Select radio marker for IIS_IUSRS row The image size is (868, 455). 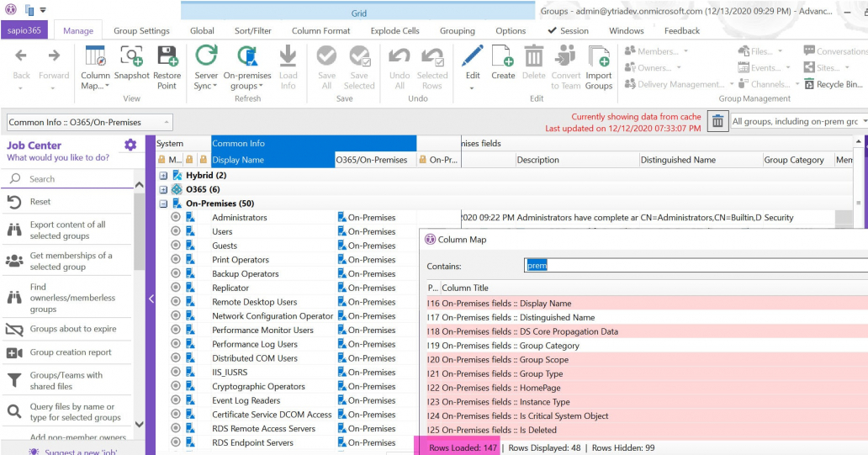point(176,372)
